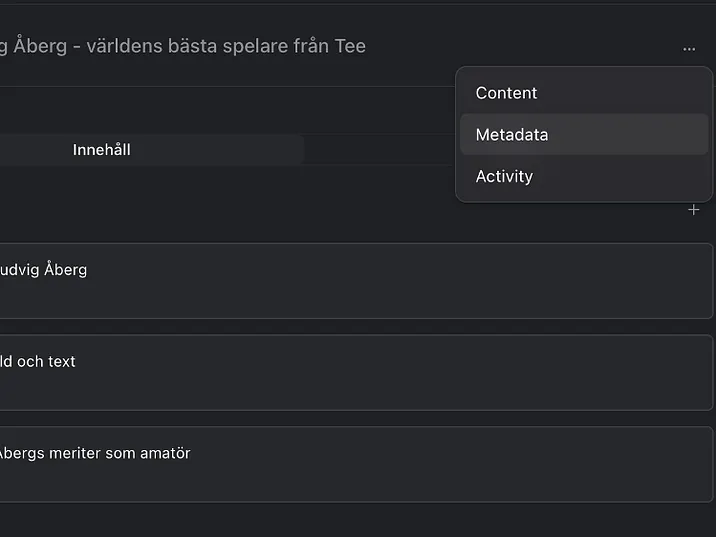Close the dropdown via the ellipsis icon
This screenshot has width=716, height=537.
[x=688, y=48]
